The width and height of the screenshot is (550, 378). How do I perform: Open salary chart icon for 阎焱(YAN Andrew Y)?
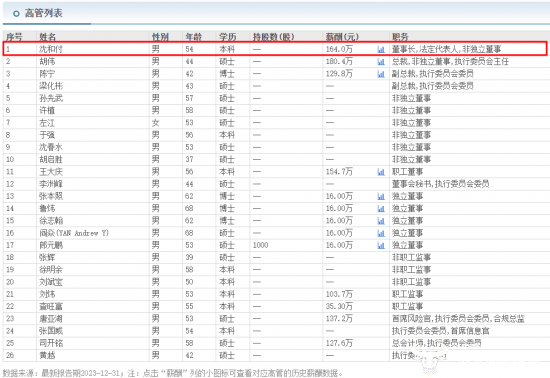[381, 233]
